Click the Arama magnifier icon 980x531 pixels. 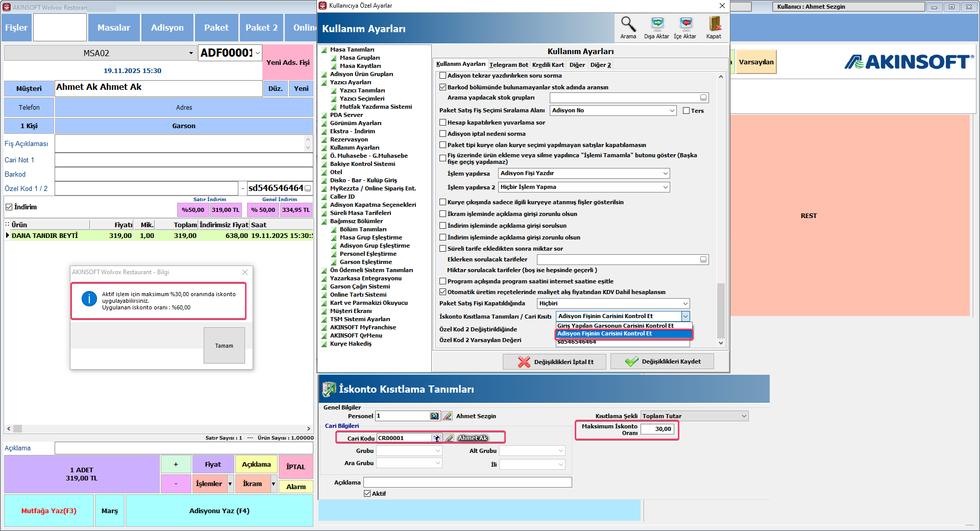click(x=628, y=24)
